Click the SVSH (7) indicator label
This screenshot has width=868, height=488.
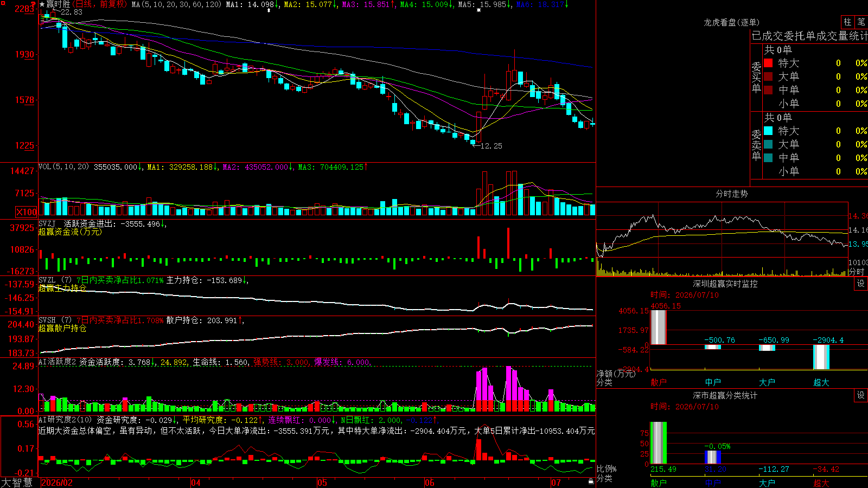(55, 320)
